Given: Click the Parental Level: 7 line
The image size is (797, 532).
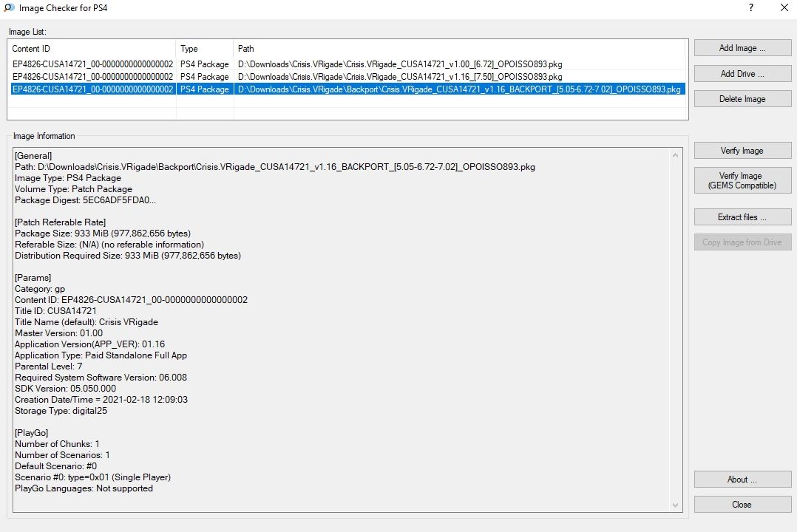Looking at the screenshot, I should (x=49, y=366).
